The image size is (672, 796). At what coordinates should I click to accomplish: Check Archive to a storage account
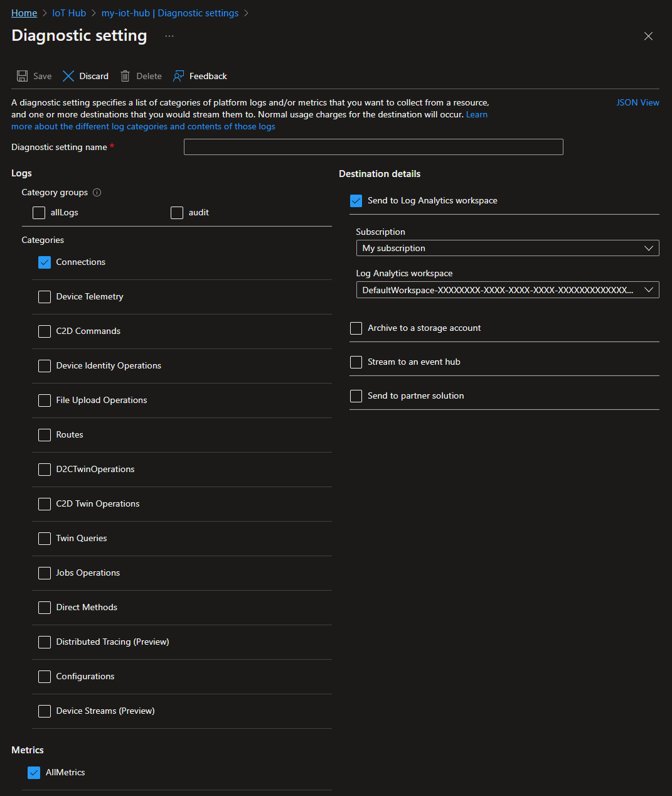click(356, 328)
